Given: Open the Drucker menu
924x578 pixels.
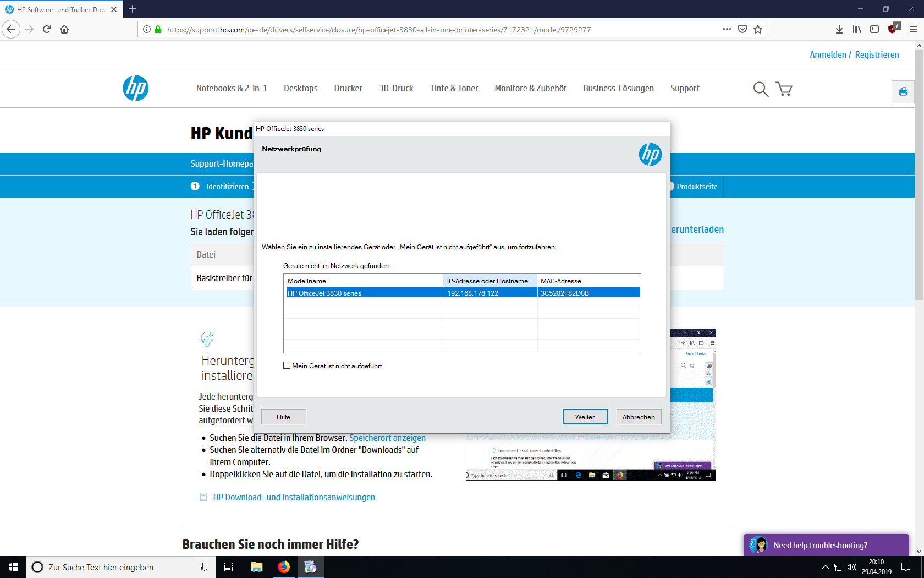Looking at the screenshot, I should coord(348,88).
